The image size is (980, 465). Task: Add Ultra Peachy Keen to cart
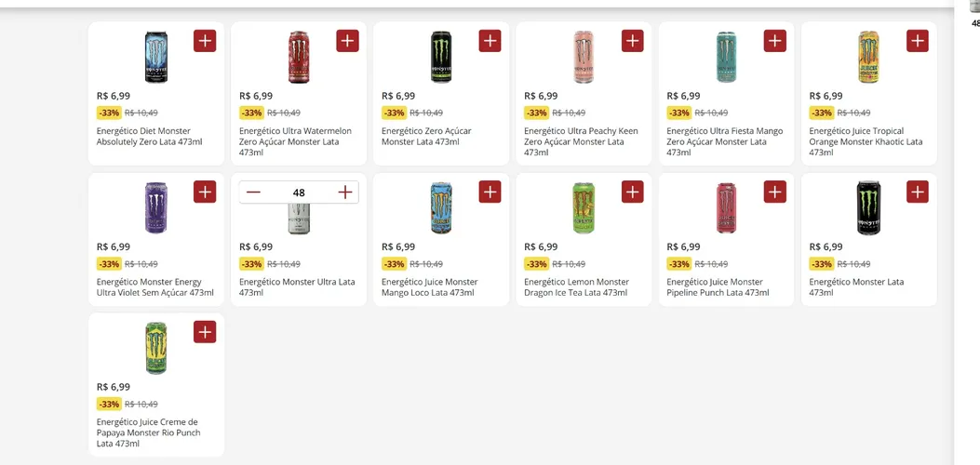click(x=633, y=41)
